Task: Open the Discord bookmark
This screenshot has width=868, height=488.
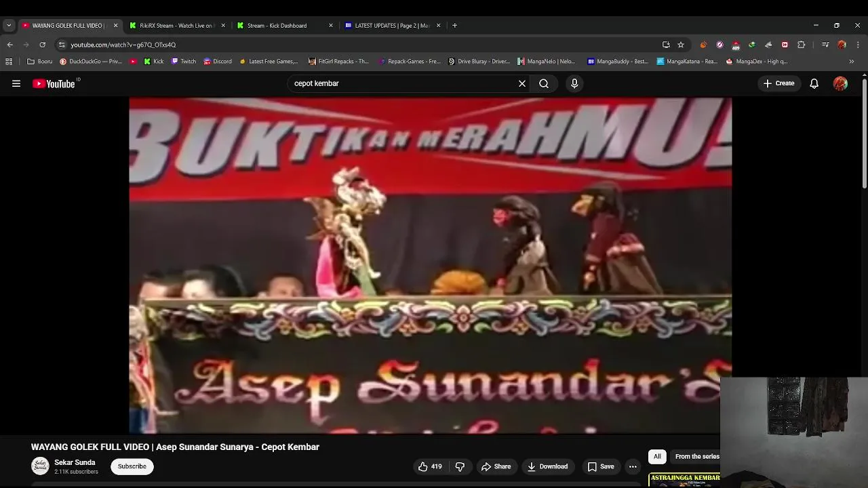Action: click(x=218, y=62)
